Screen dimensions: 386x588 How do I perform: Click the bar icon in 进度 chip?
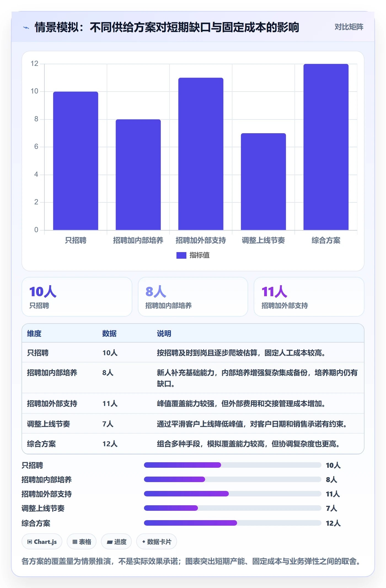(110, 542)
